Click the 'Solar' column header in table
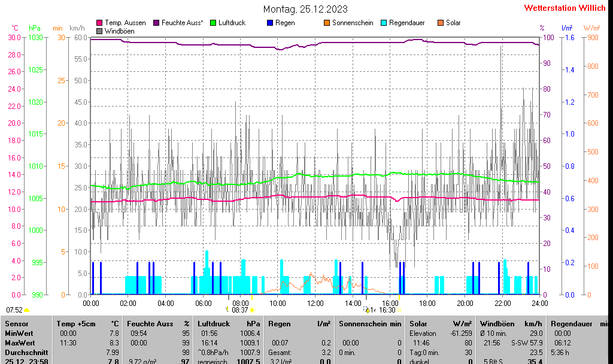 pyautogui.click(x=418, y=324)
